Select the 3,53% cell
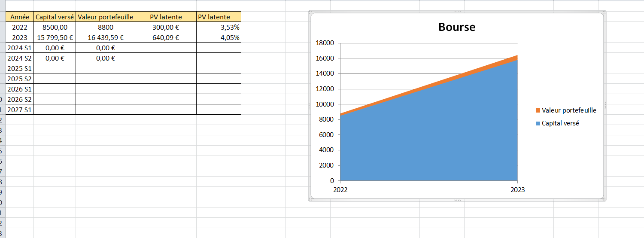 tap(219, 27)
